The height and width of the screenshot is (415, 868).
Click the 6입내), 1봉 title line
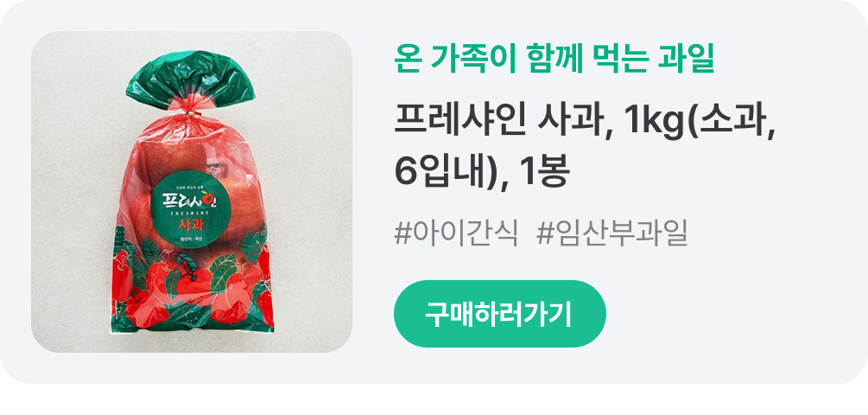pos(482,172)
